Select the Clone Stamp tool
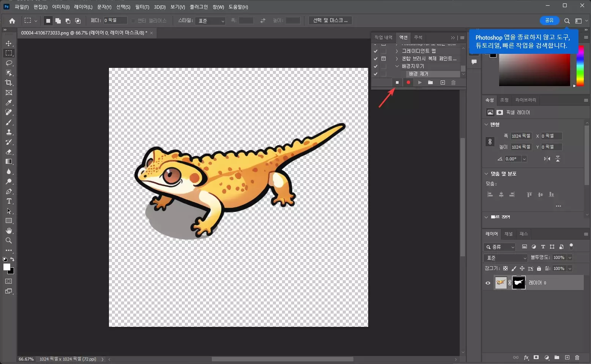Viewport: 591px width, 364px height. coord(9,132)
